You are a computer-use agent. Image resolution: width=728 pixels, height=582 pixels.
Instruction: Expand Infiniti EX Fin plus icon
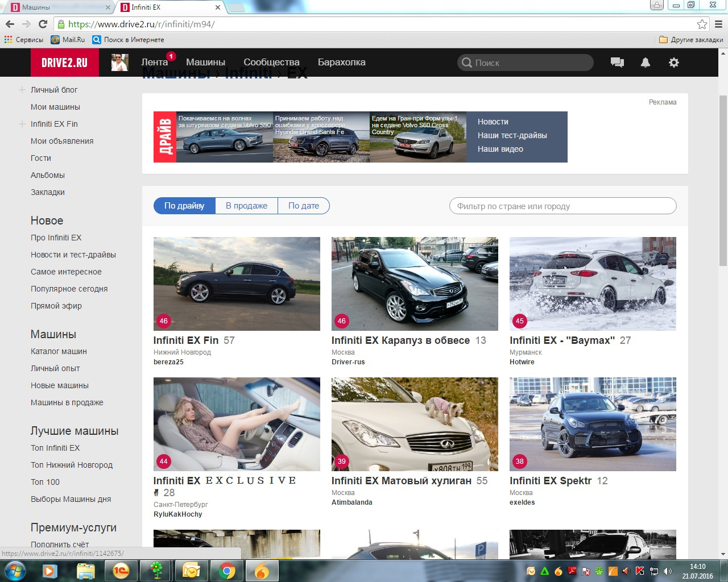pyautogui.click(x=22, y=124)
